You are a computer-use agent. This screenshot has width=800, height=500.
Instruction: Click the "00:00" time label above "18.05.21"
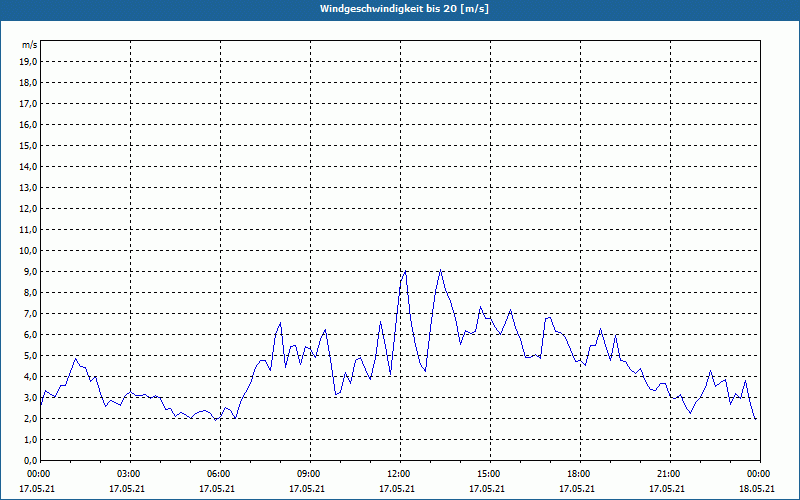click(760, 474)
